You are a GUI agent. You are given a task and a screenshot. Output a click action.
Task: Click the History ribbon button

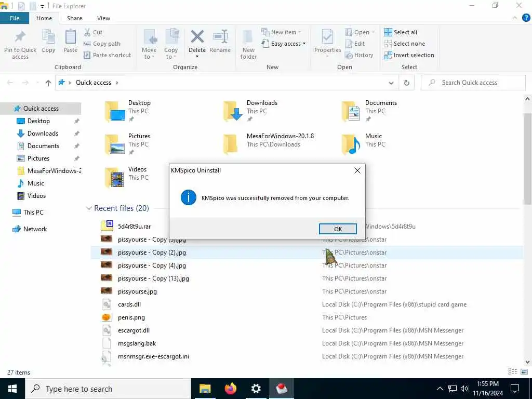point(359,55)
